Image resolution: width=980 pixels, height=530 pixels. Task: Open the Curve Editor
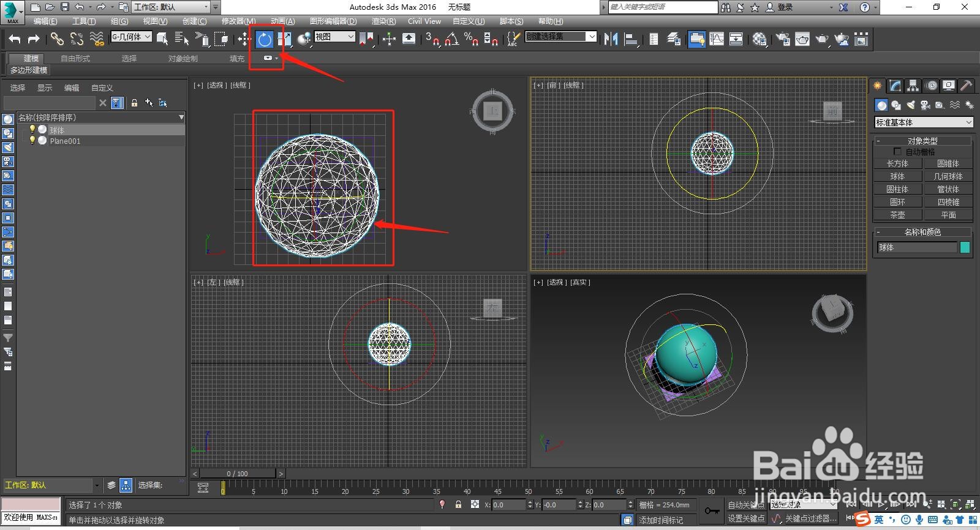pos(717,39)
